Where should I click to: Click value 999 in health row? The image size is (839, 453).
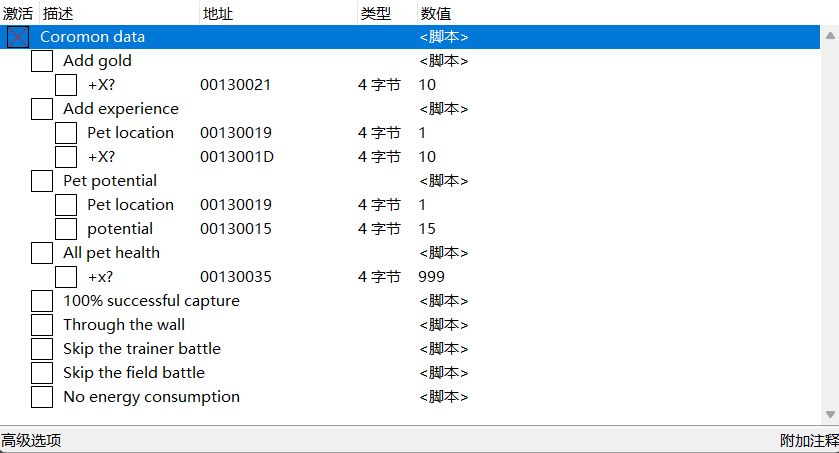[x=431, y=277]
